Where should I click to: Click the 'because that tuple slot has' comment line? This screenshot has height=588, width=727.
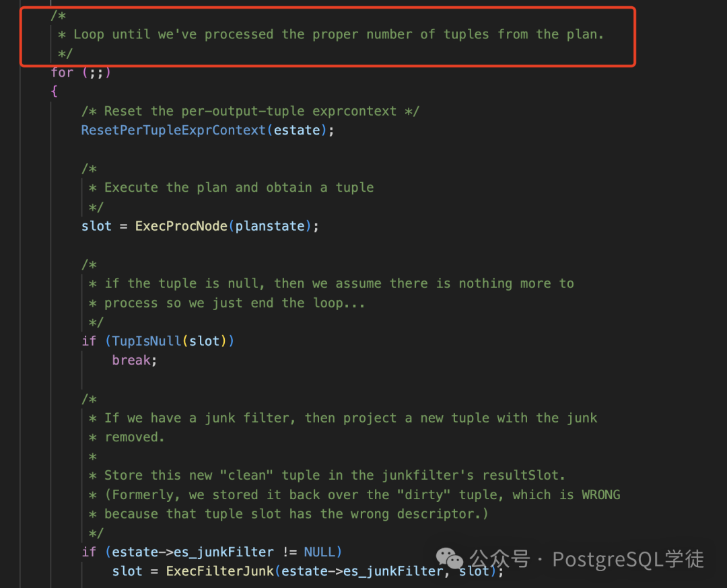[x=288, y=514]
